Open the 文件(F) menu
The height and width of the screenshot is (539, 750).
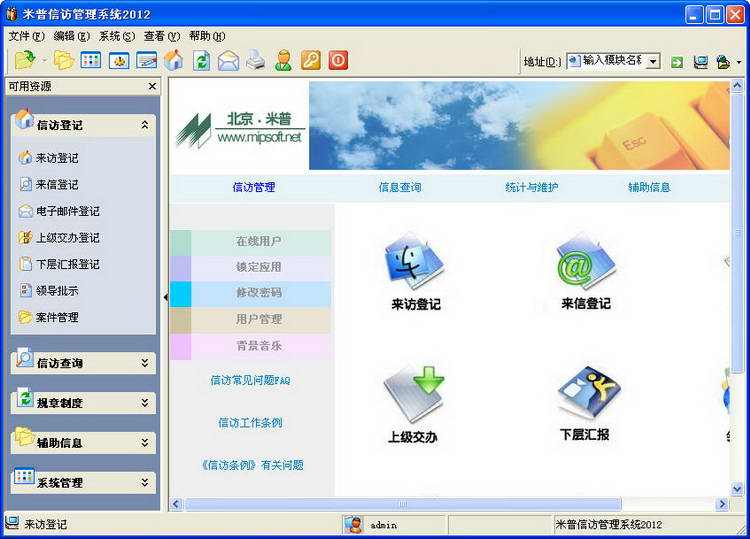(x=27, y=36)
